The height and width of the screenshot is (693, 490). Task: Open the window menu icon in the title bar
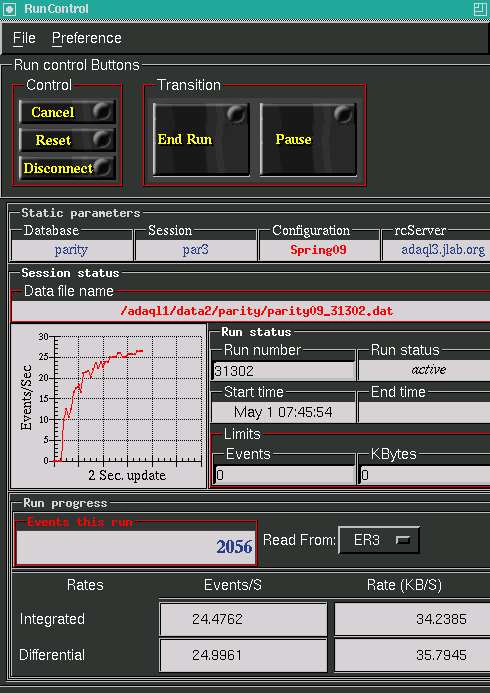9,9
